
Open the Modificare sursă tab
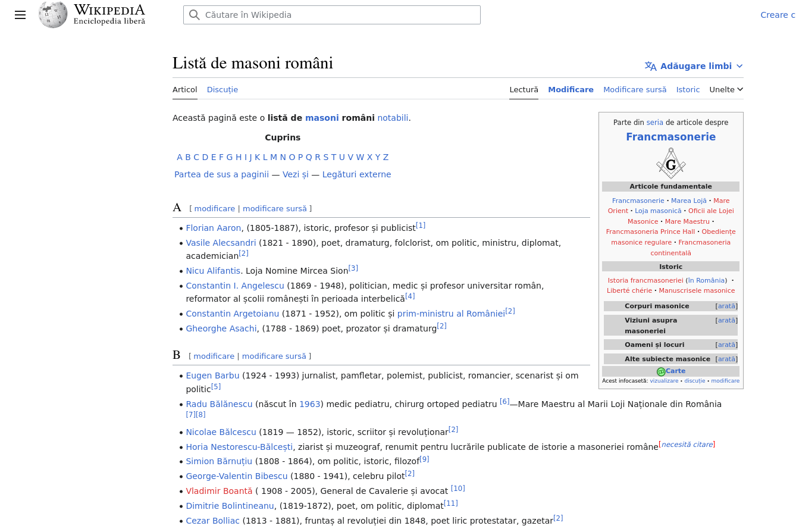635,89
